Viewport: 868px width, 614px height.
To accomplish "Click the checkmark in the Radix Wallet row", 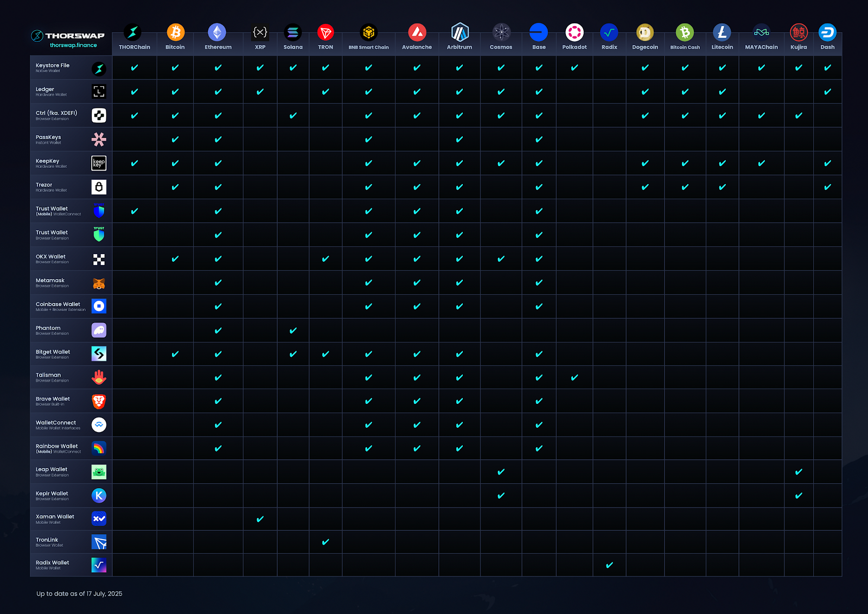I will coord(609,565).
